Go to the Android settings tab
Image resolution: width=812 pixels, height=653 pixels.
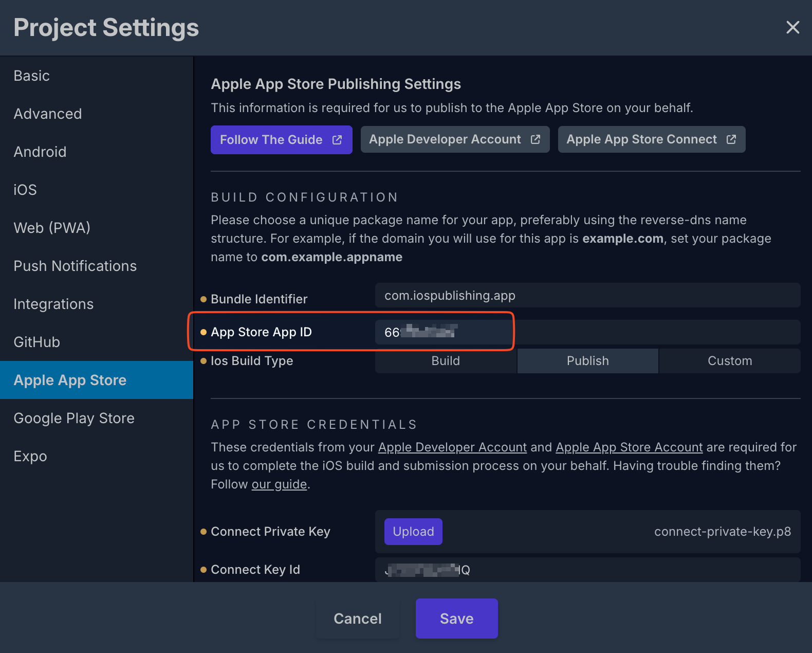tap(40, 152)
